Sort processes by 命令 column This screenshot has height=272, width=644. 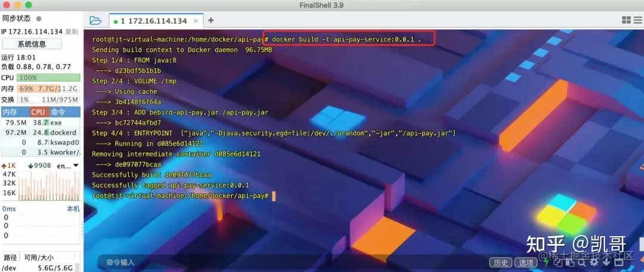pos(64,112)
